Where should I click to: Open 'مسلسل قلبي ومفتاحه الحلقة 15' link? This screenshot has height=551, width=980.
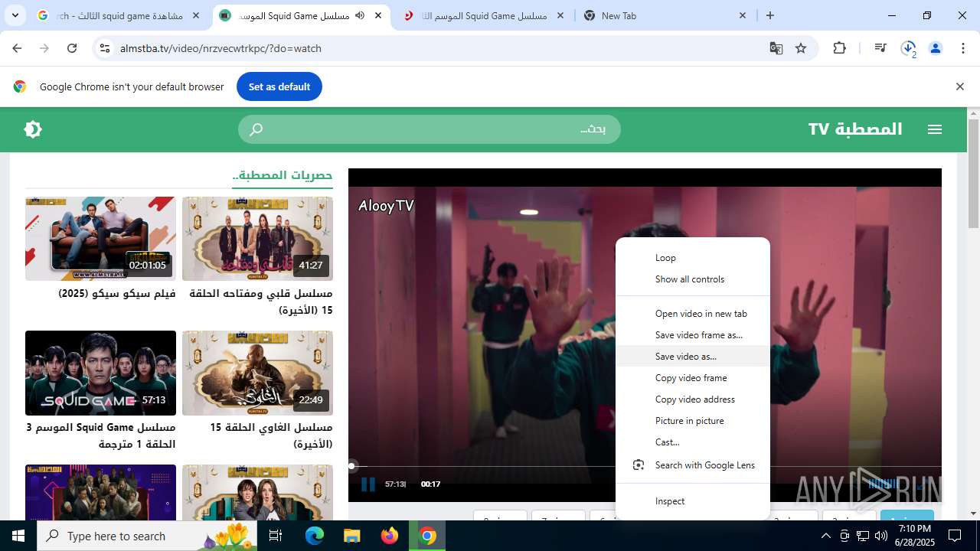(261, 302)
